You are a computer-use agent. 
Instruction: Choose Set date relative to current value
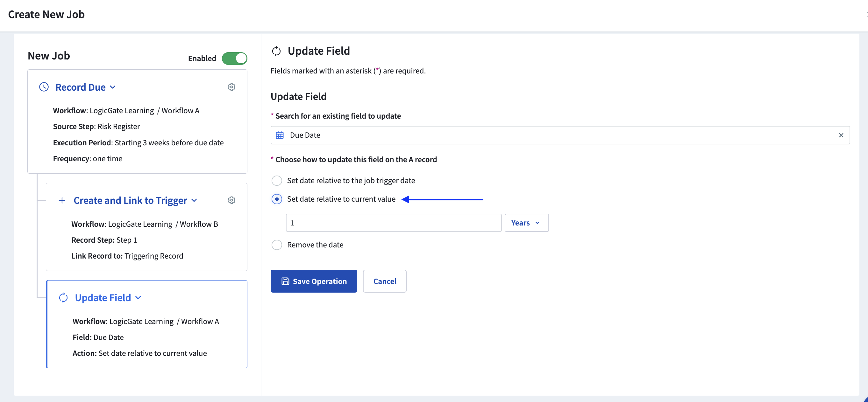pyautogui.click(x=277, y=199)
